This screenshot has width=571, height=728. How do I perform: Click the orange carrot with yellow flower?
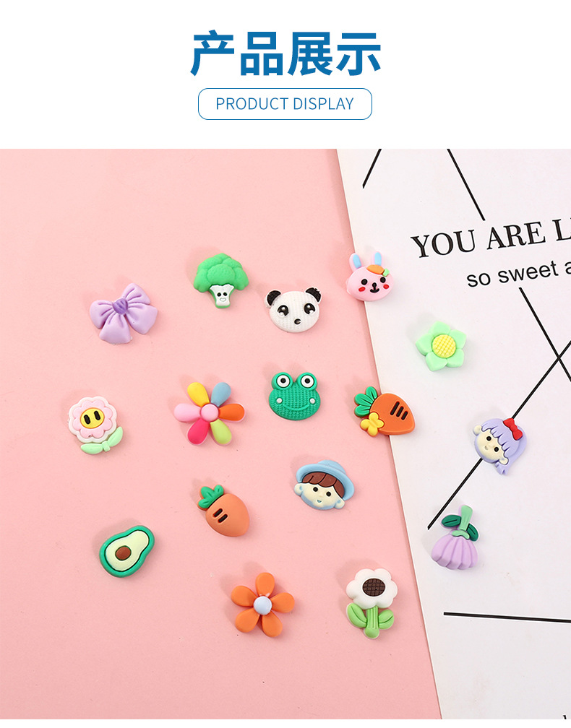(x=385, y=412)
